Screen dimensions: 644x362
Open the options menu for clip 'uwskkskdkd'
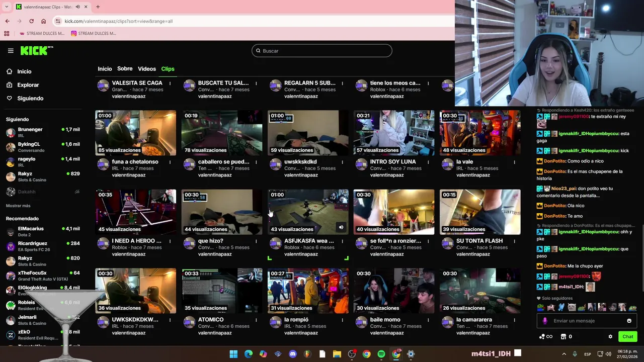coord(342,162)
